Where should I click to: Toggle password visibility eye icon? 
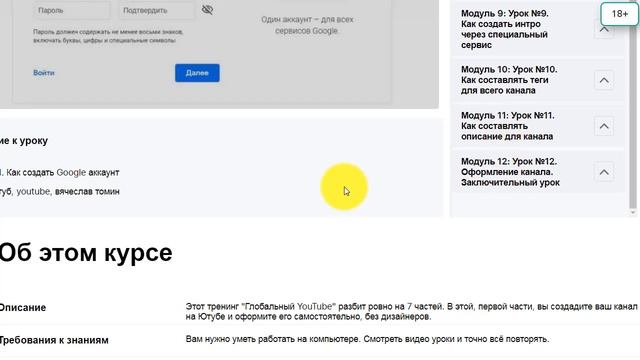(x=207, y=10)
